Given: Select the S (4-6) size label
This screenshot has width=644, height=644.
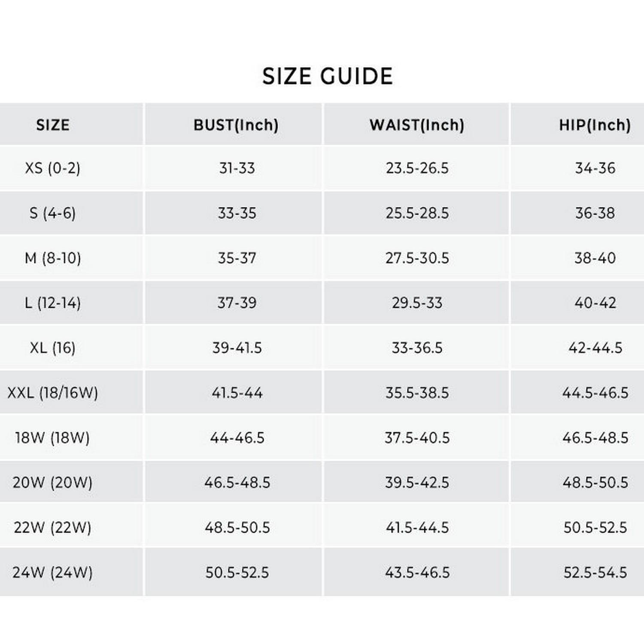Looking at the screenshot, I should [x=53, y=213].
